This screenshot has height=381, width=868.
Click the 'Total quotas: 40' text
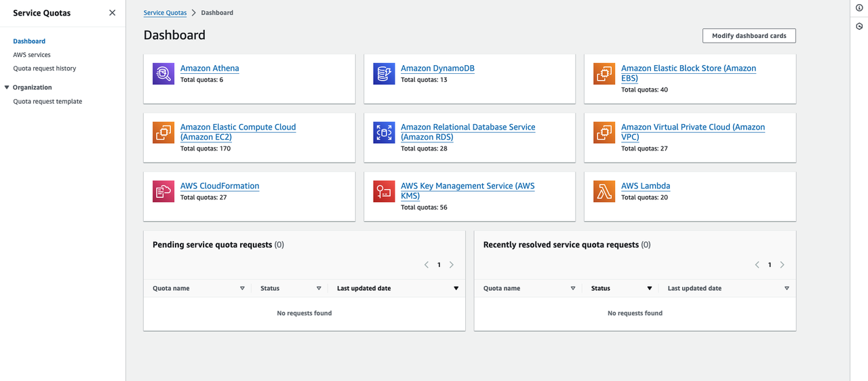click(644, 89)
